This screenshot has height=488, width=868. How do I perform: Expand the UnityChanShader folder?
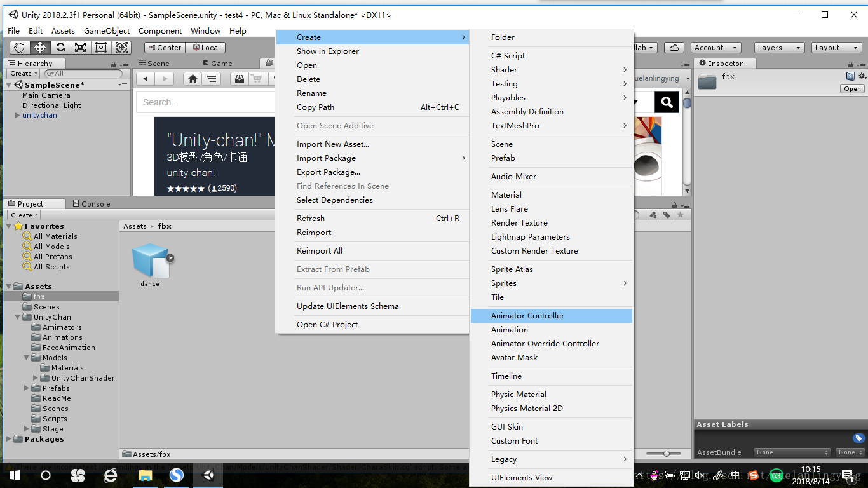pos(36,377)
